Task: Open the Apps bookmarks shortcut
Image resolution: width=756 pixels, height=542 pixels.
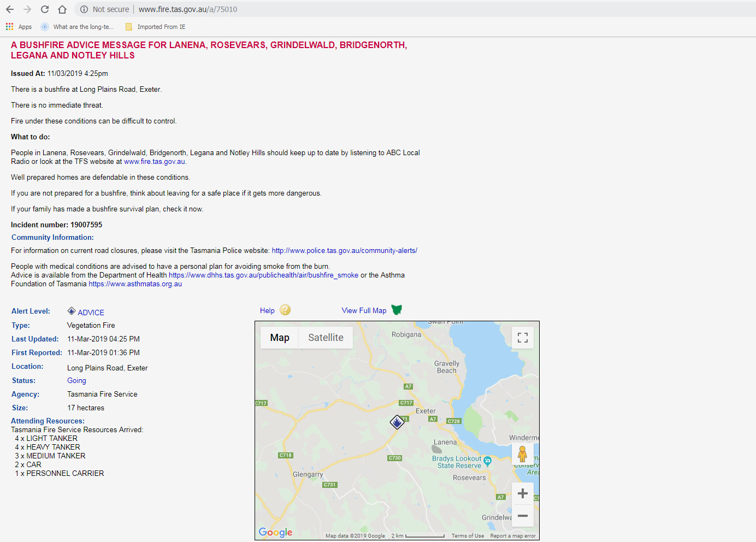Action: point(19,27)
